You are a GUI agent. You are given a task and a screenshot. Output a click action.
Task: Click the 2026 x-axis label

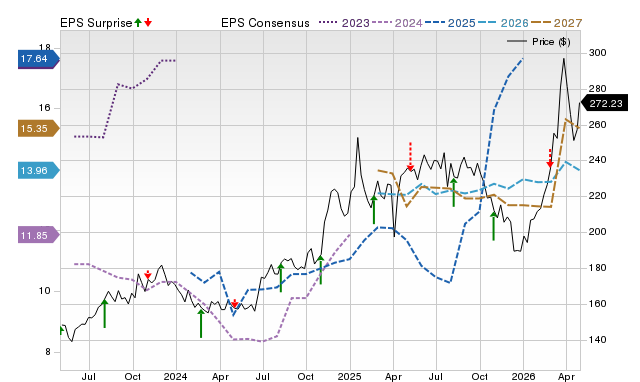coord(523,376)
